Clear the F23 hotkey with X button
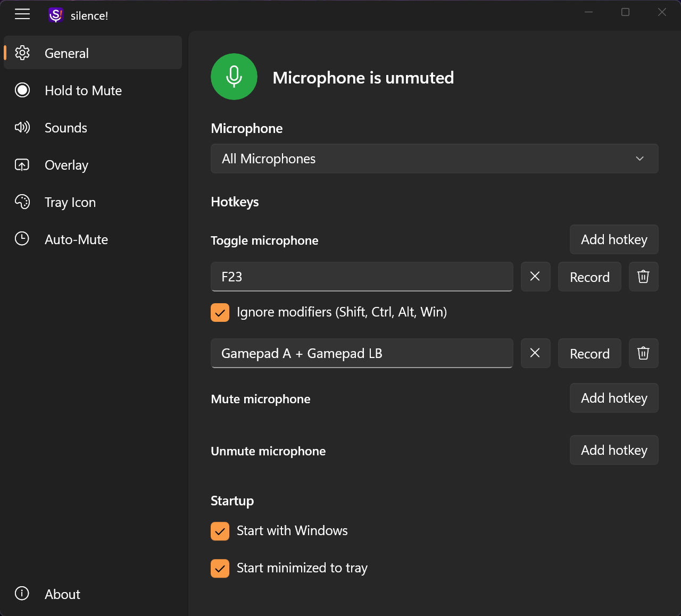This screenshot has width=681, height=616. [x=535, y=277]
